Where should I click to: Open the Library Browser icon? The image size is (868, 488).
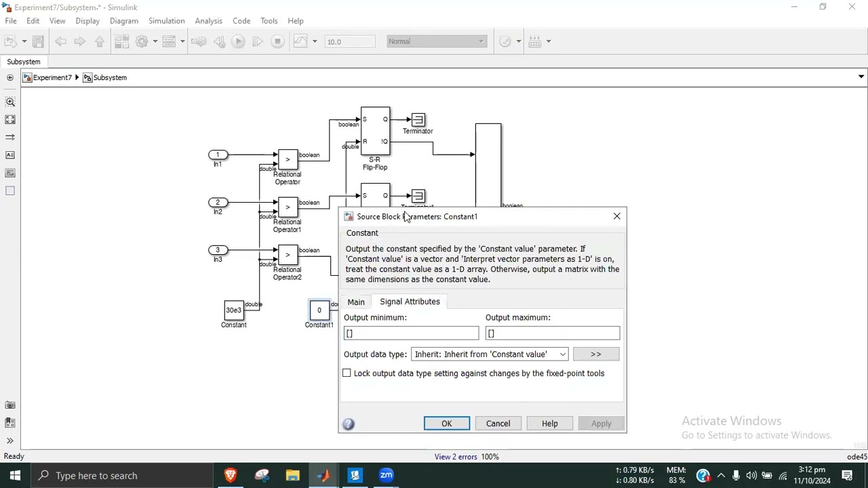[122, 41]
